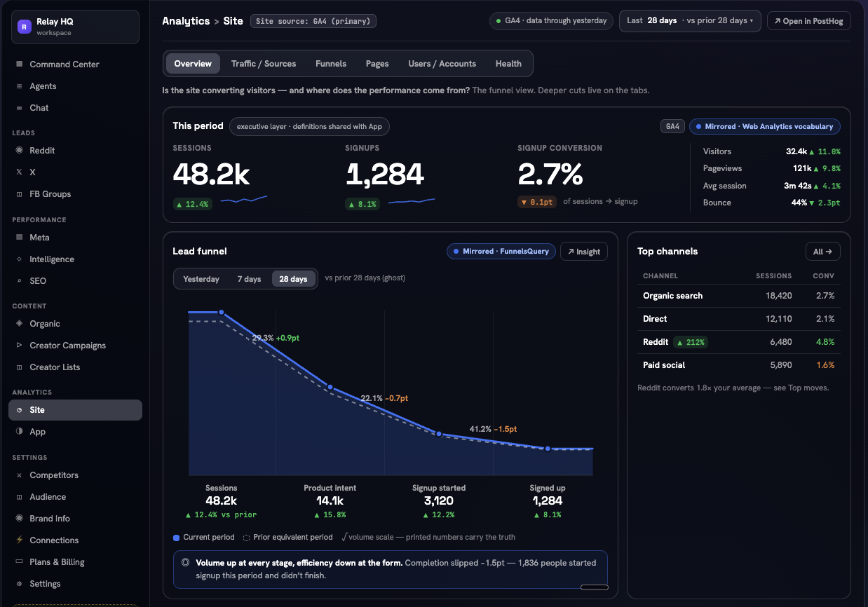Click the Meta performance icon
This screenshot has height=607, width=868.
pyautogui.click(x=19, y=238)
